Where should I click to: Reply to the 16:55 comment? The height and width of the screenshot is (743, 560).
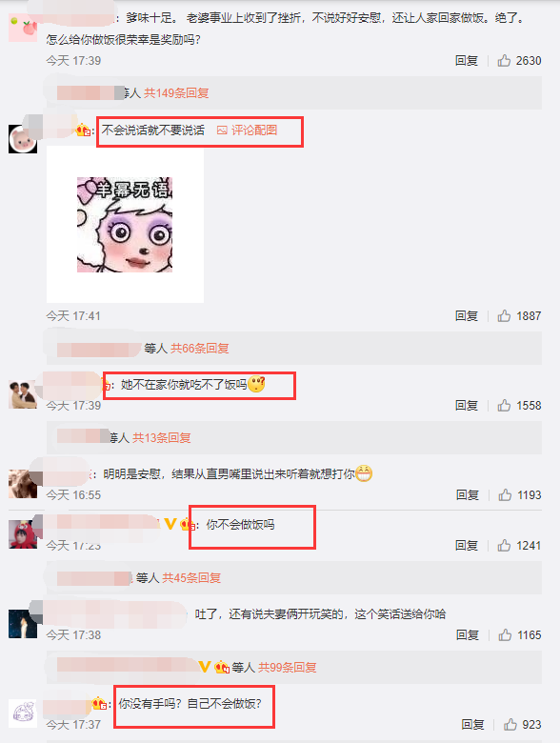click(x=467, y=494)
